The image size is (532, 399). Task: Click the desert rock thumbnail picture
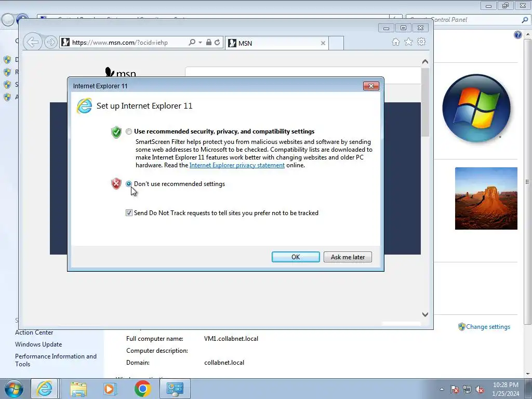pyautogui.click(x=486, y=198)
